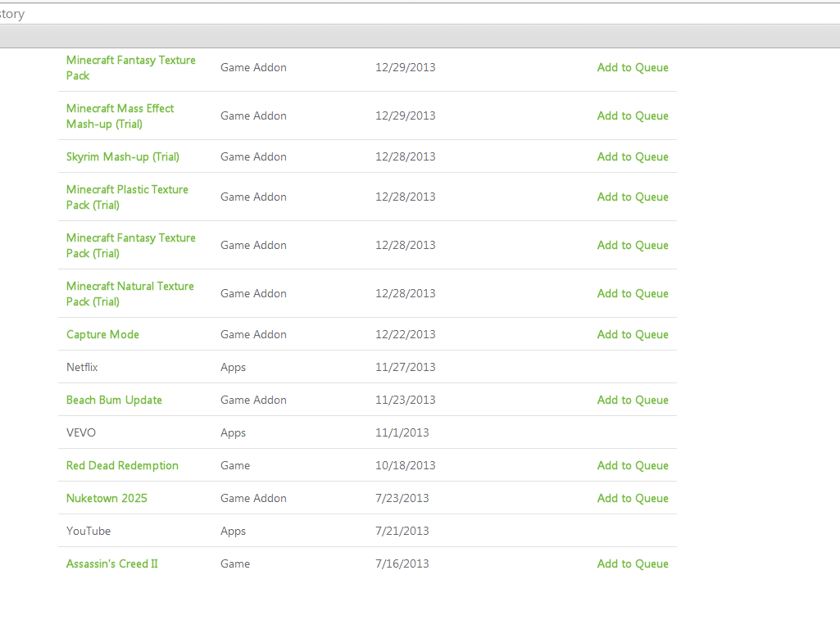Click the 7/21/2013 date for YouTube
Screen dimensions: 840x620
tap(402, 531)
